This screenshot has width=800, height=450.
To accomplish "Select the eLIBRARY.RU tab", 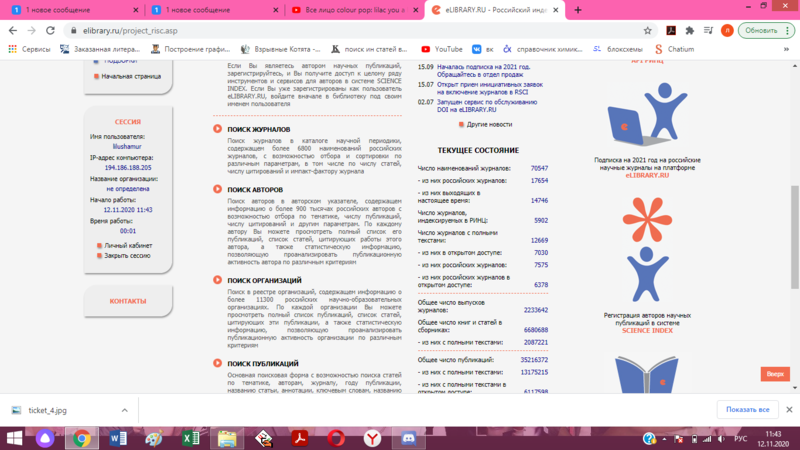I will click(x=494, y=10).
